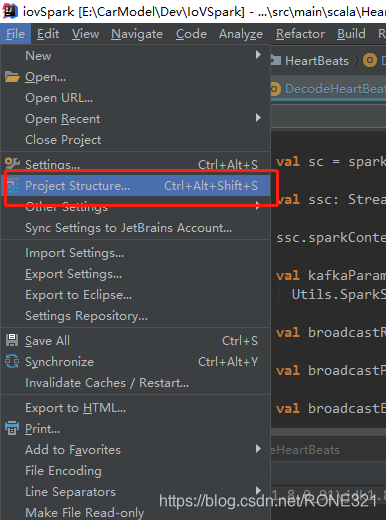Image resolution: width=386 pixels, height=520 pixels.
Task: Open the View menu
Action: coord(85,34)
